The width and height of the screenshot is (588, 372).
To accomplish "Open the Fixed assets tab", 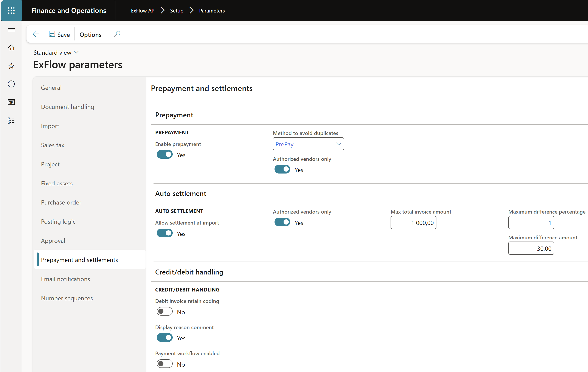I will click(x=90, y=183).
